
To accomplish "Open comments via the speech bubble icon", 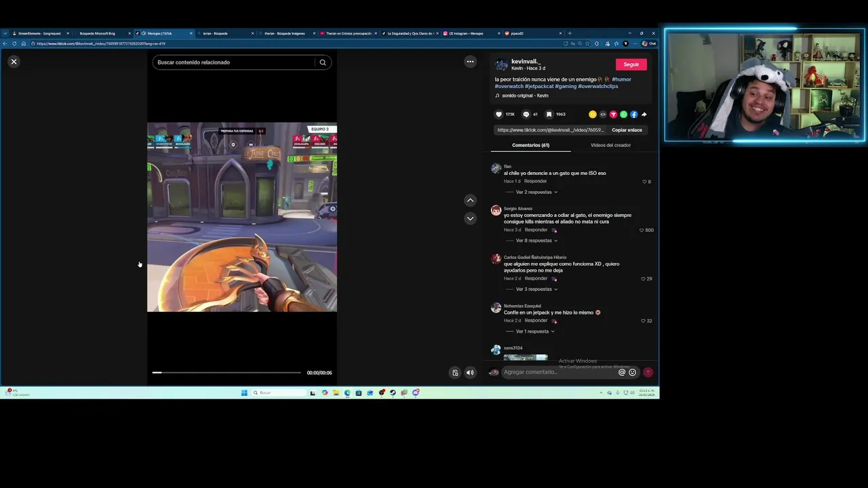I will [x=526, y=115].
